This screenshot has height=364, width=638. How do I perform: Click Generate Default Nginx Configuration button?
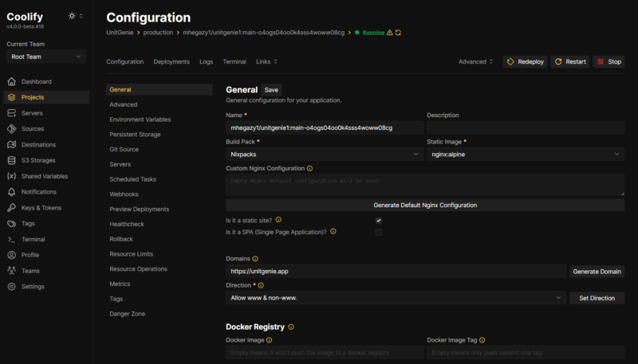[425, 205]
